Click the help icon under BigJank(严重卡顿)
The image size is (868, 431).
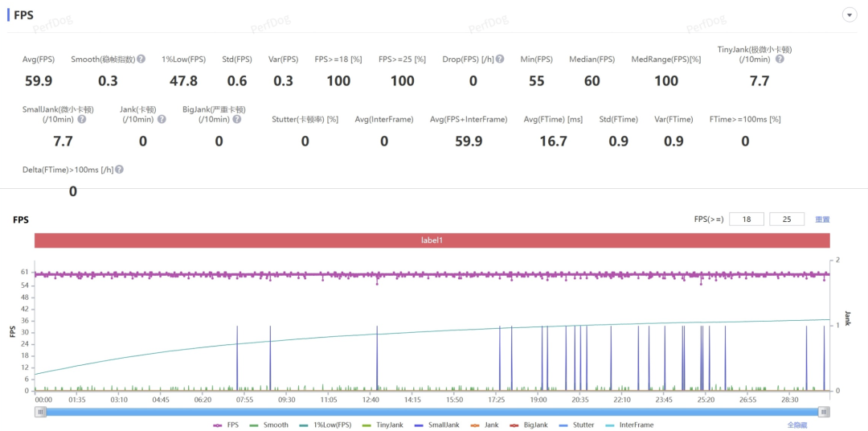click(236, 120)
